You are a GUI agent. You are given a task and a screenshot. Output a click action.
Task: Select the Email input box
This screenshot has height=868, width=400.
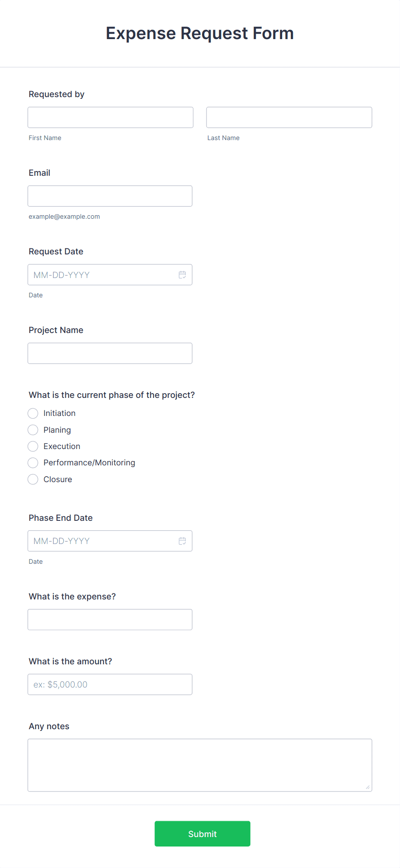point(110,196)
